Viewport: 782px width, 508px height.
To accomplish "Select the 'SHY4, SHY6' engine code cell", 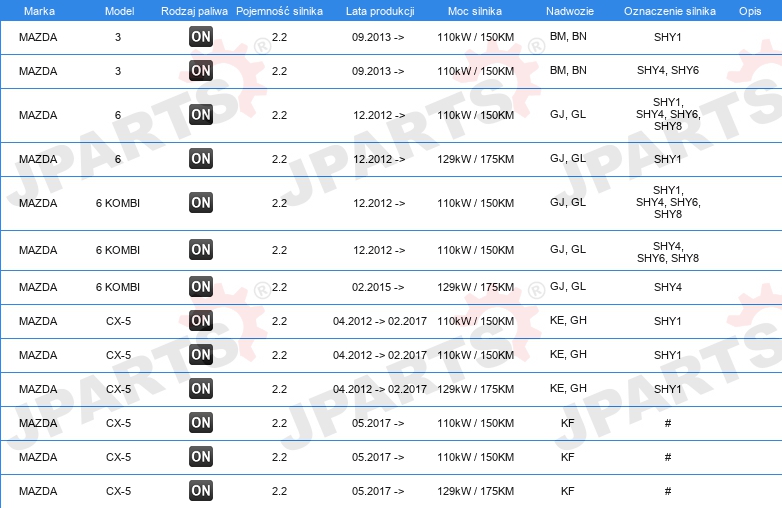I will pos(668,70).
